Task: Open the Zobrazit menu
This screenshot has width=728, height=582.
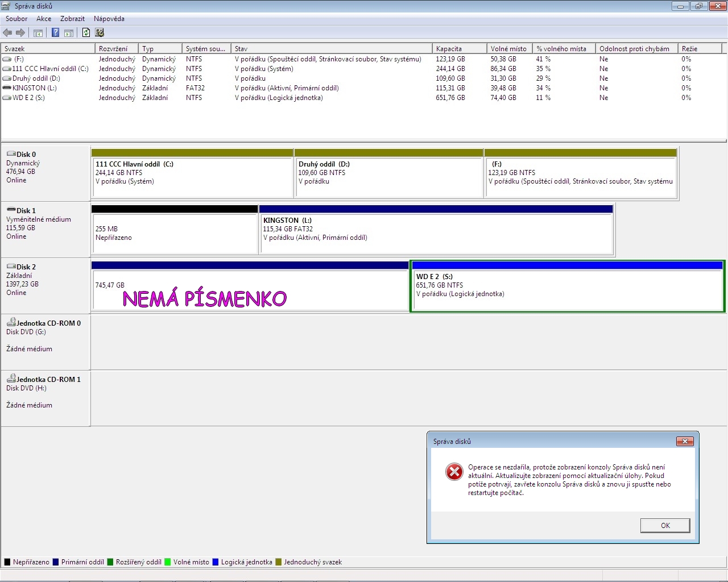Action: [x=73, y=19]
